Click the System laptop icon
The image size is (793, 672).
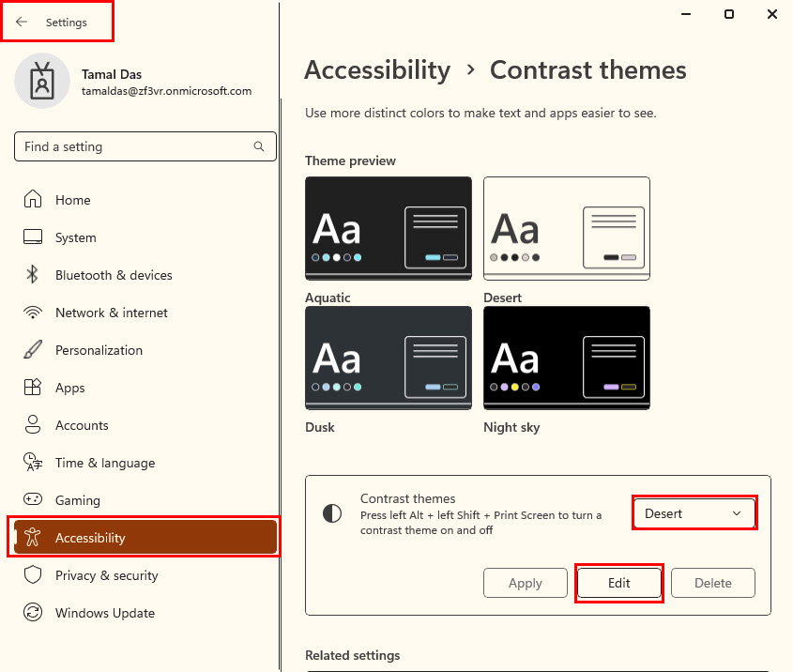click(33, 237)
